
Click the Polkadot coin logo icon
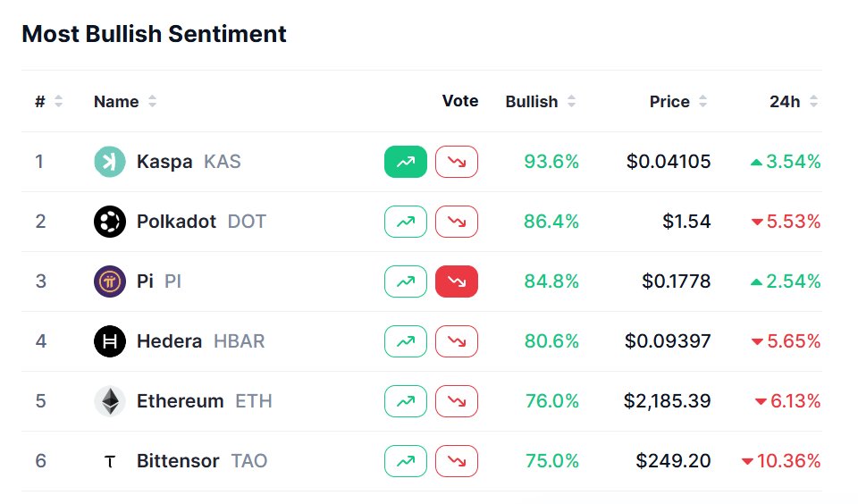[x=110, y=222]
